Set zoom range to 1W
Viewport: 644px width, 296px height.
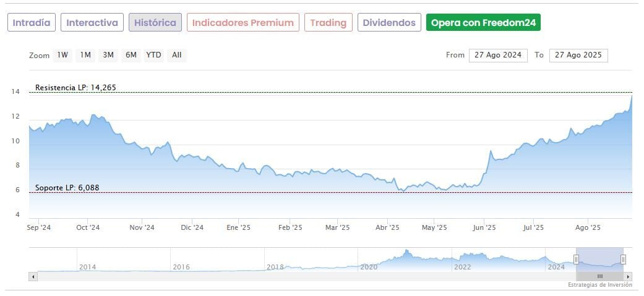[62, 55]
